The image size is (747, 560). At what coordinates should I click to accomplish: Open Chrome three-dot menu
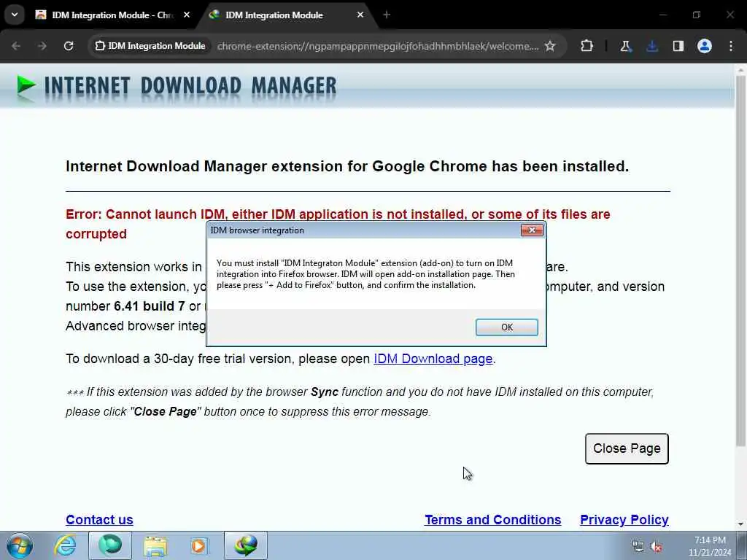731,46
